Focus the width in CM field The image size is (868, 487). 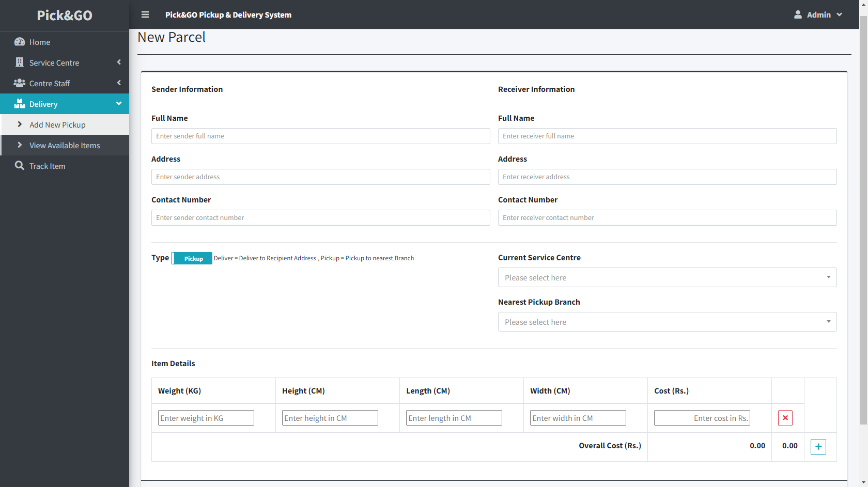[578, 418]
